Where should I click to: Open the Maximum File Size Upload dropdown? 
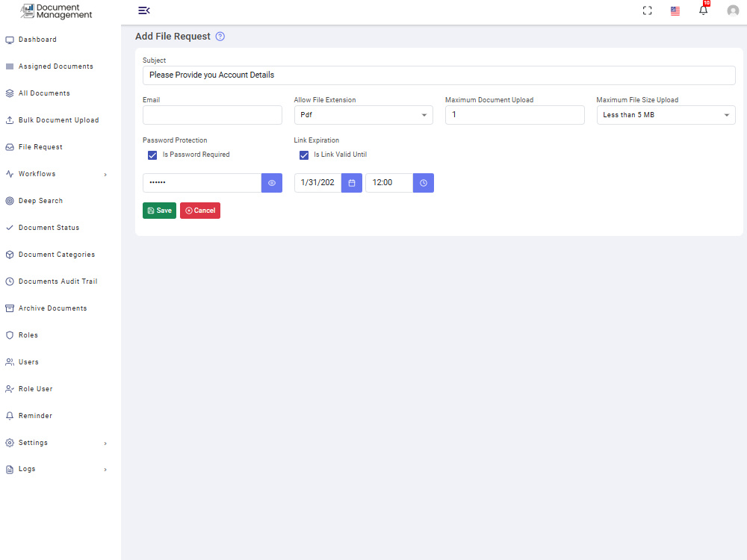coord(666,115)
